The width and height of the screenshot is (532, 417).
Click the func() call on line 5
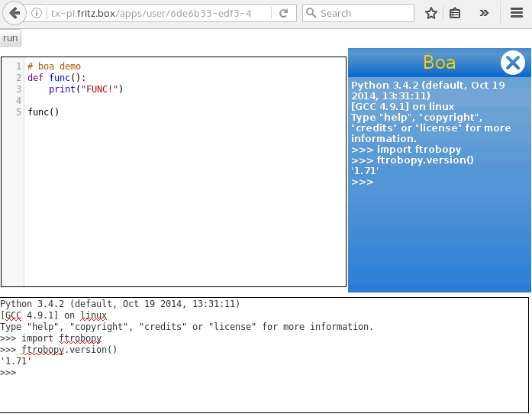[44, 112]
